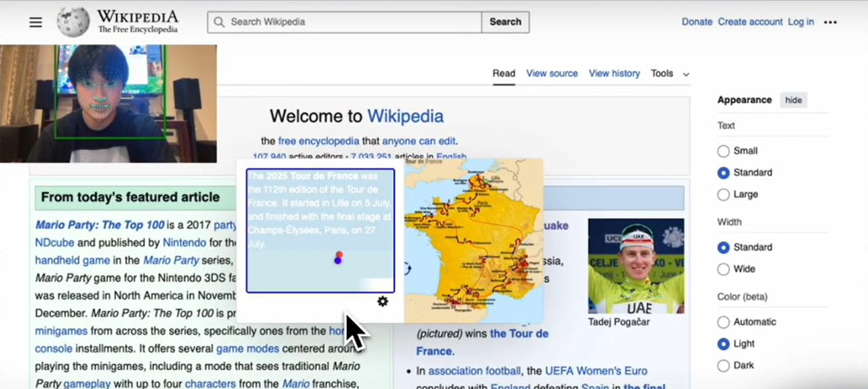Click the Tour de France route map
The image size is (868, 389).
pyautogui.click(x=474, y=240)
